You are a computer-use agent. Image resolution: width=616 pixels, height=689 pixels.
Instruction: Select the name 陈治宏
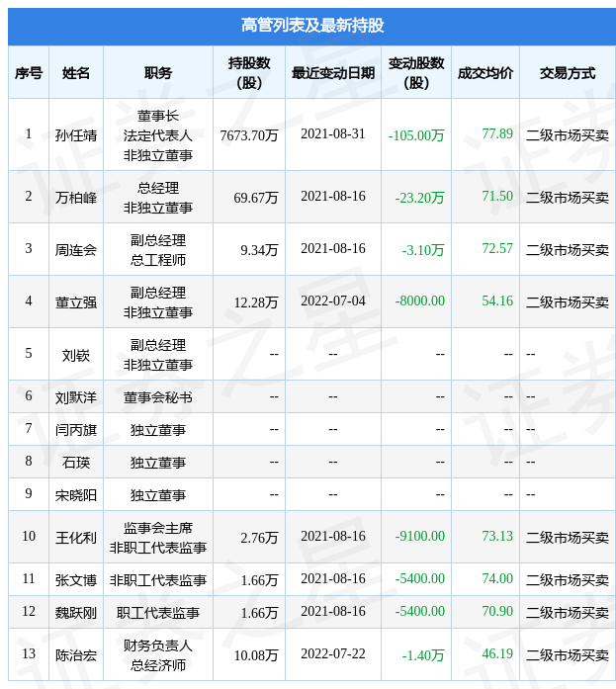pyautogui.click(x=76, y=655)
